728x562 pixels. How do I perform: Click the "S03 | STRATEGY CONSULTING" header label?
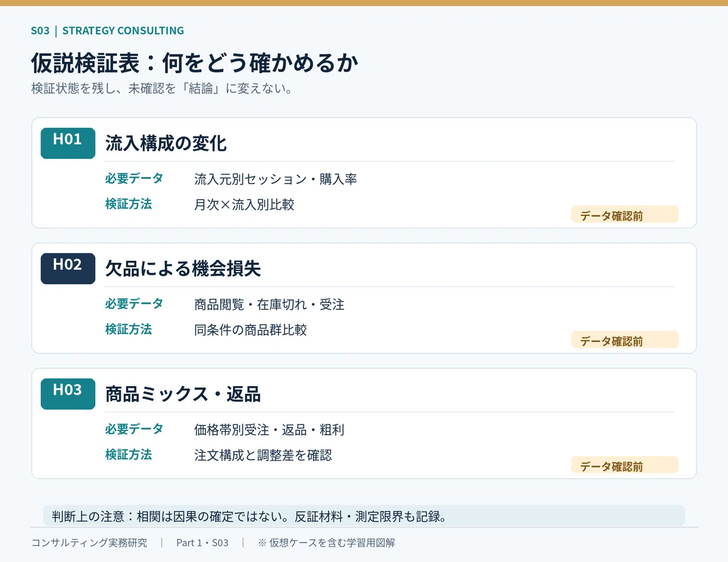click(x=107, y=30)
